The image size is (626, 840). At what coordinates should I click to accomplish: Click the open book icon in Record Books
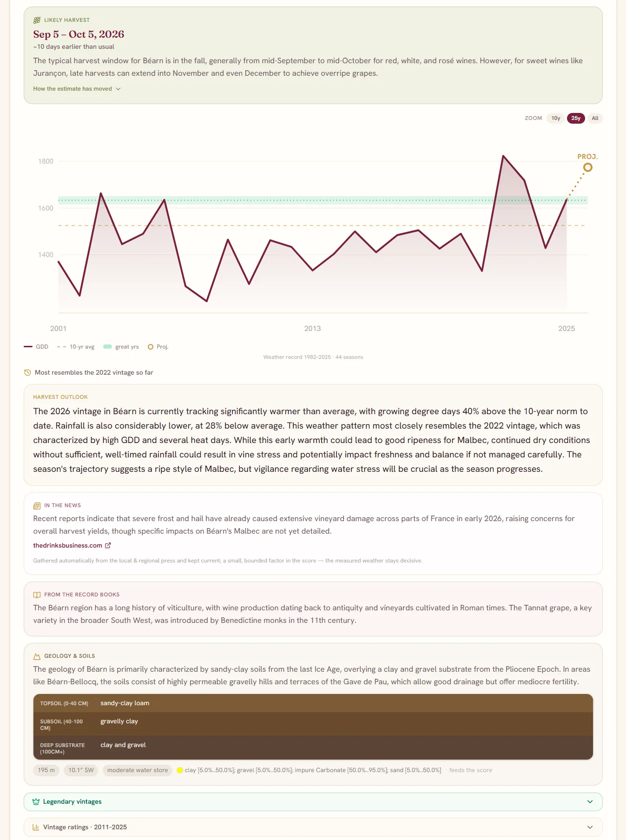coord(37,595)
